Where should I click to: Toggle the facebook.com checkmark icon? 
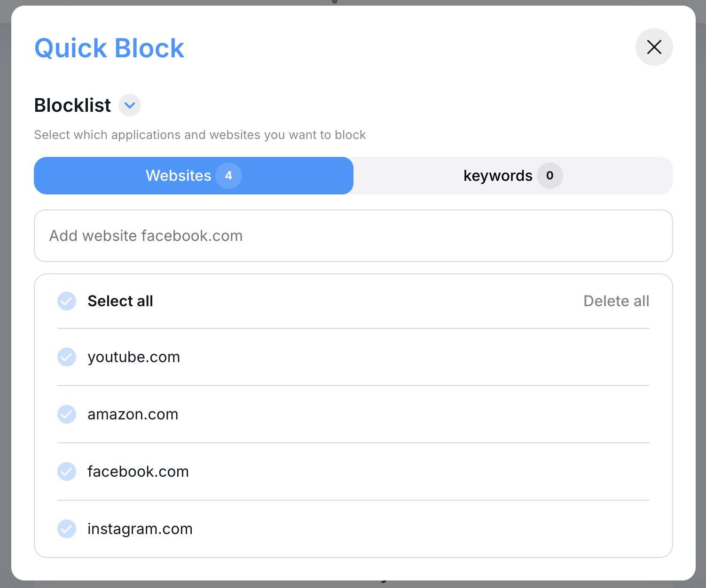click(x=67, y=472)
